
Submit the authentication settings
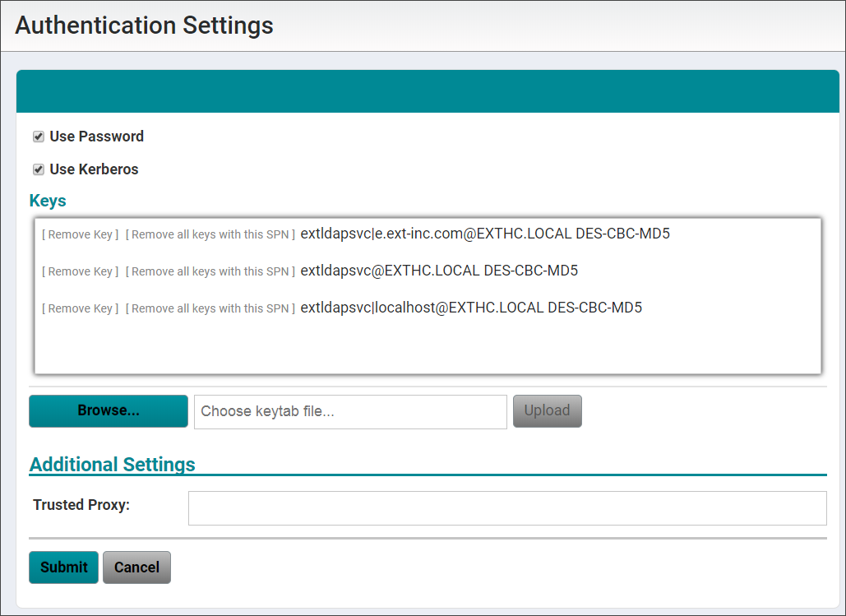[x=63, y=567]
